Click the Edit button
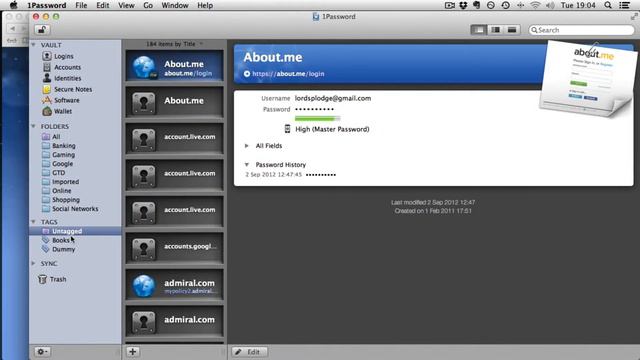The height and width of the screenshot is (360, 640). pyautogui.click(x=249, y=351)
